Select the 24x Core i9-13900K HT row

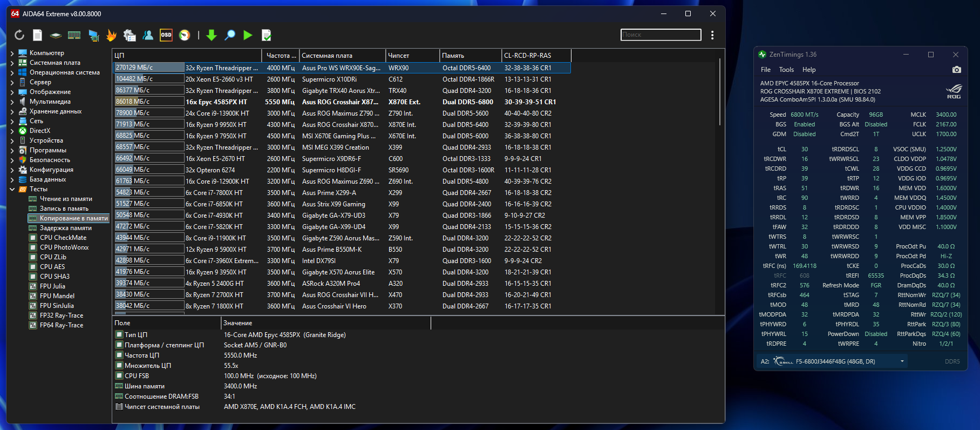click(342, 113)
